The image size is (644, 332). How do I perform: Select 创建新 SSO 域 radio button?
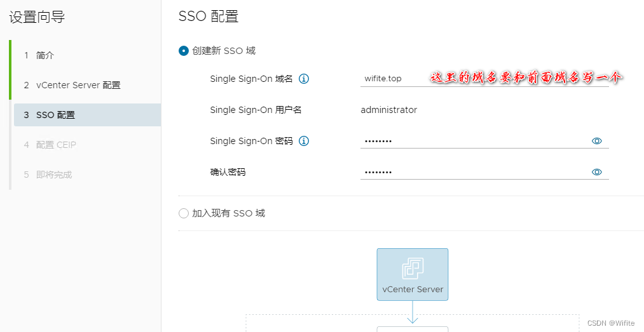pyautogui.click(x=183, y=51)
